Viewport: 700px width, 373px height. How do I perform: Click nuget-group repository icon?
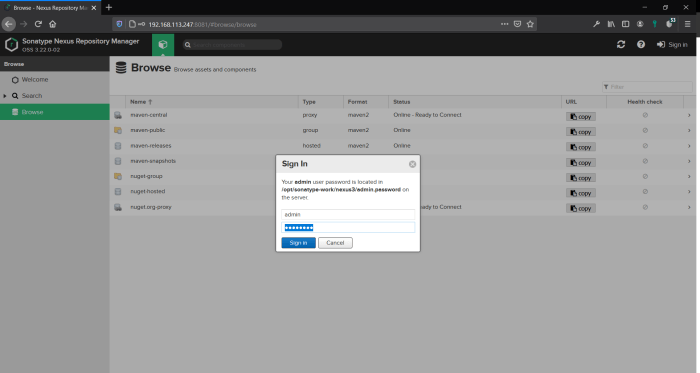click(118, 176)
